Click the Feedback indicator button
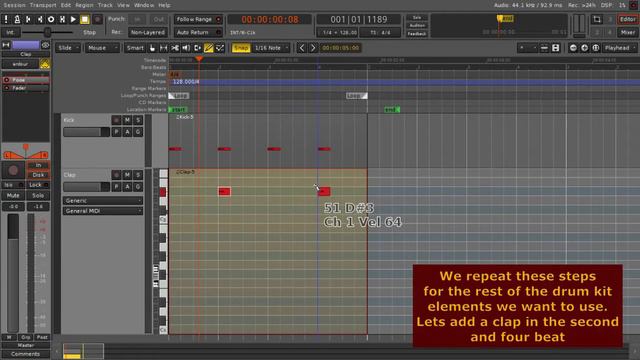The height and width of the screenshot is (360, 640). pos(417,34)
